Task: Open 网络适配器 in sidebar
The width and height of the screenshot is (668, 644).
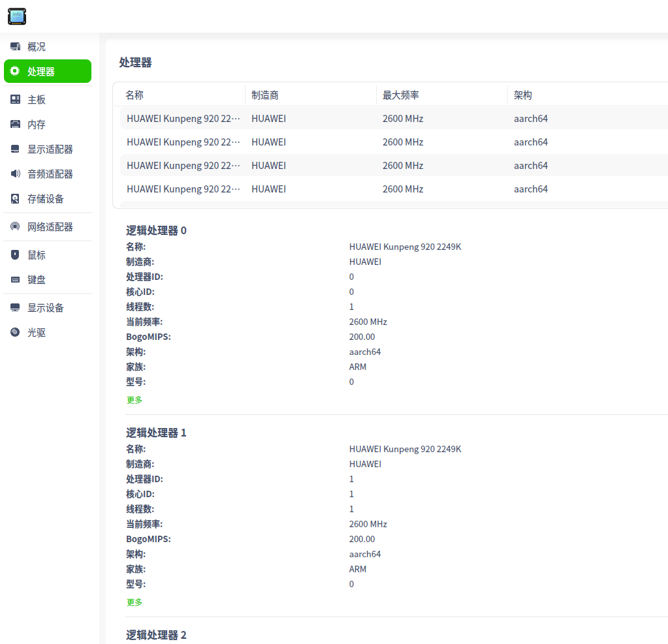Action: pos(47,226)
